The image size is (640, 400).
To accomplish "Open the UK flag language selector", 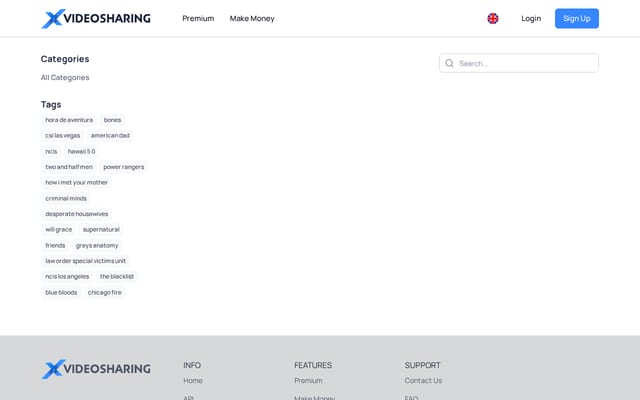I will (x=493, y=18).
